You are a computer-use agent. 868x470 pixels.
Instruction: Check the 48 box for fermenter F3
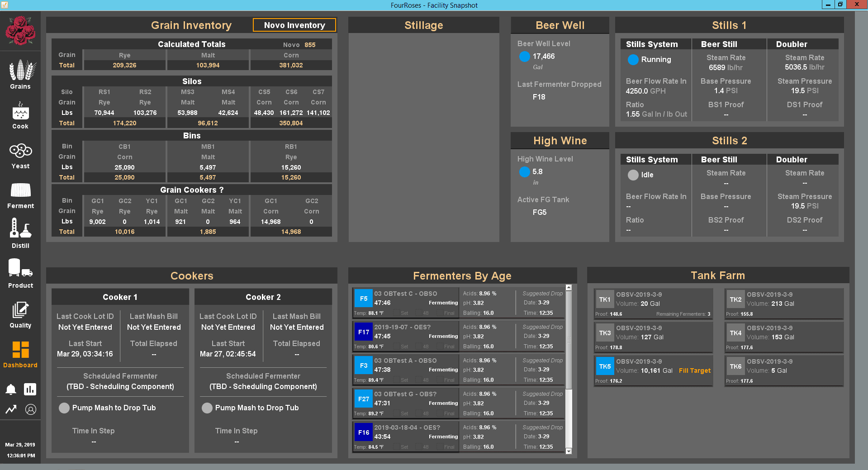[418, 380]
